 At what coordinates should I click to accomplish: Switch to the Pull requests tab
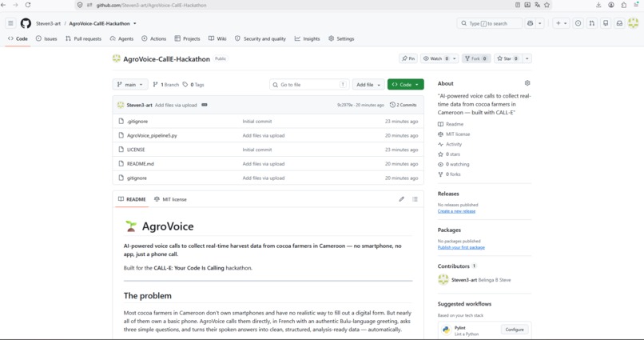(x=83, y=38)
